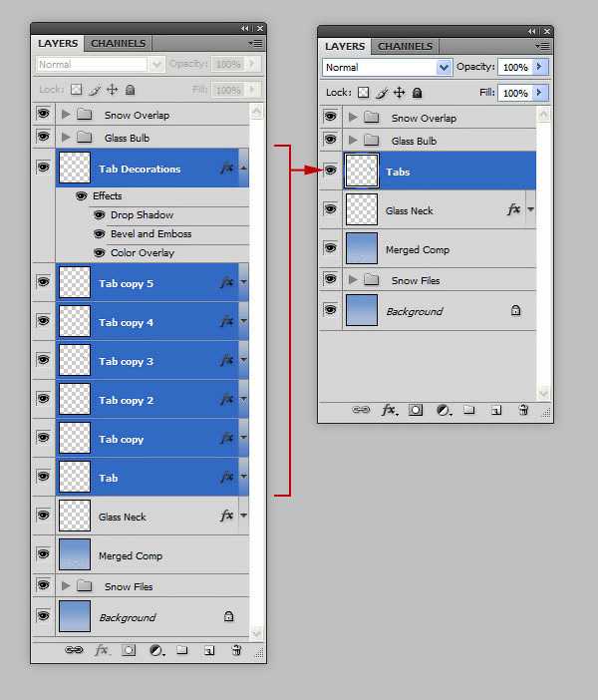Open Fill slider arrow in right panel
The image size is (598, 700).
pos(539,93)
